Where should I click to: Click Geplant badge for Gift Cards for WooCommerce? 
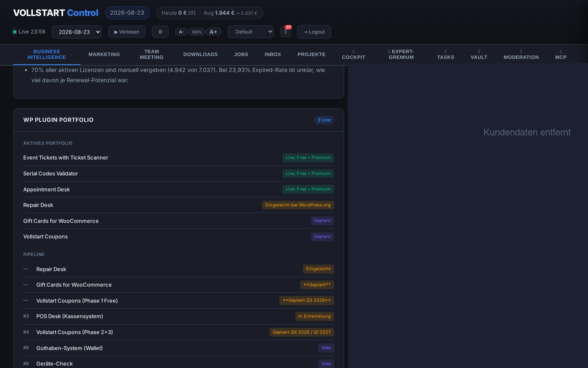pyautogui.click(x=322, y=221)
